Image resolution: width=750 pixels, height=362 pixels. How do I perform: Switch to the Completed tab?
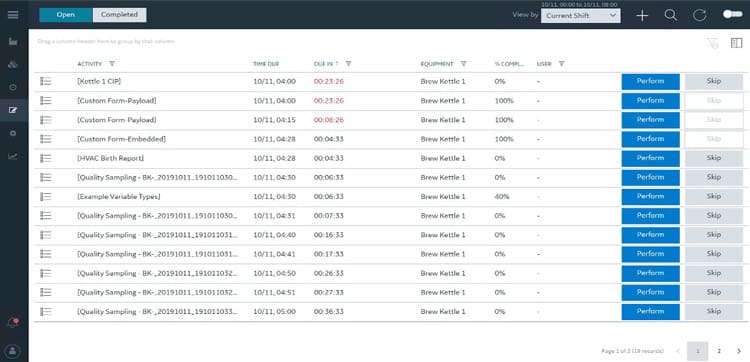120,15
